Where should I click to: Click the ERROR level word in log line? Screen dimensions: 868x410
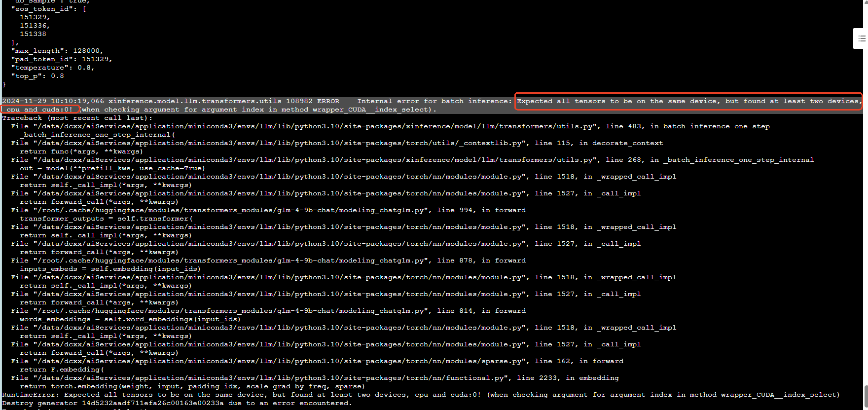pyautogui.click(x=328, y=101)
